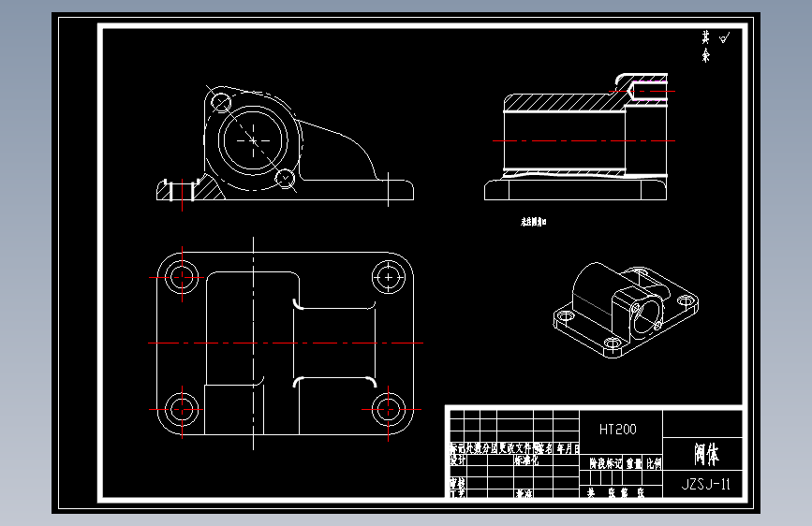Select the surface roughness symbol beside 其余
The image size is (812, 526).
pos(725,37)
